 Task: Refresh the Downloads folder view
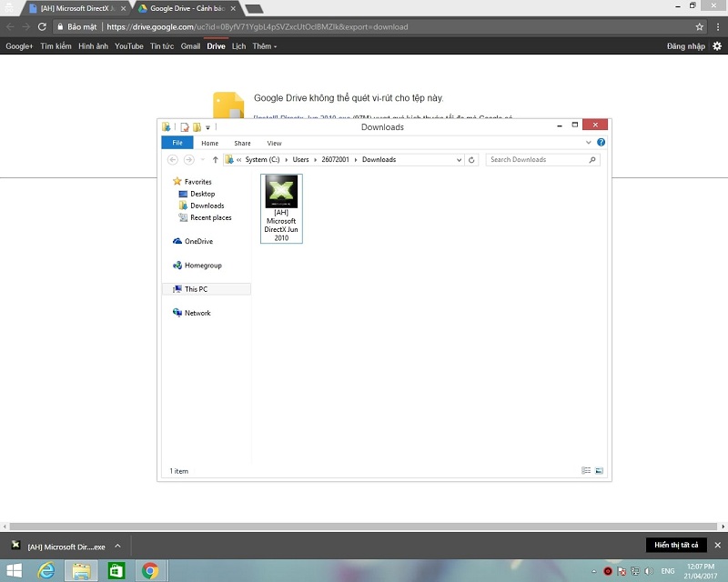click(471, 159)
